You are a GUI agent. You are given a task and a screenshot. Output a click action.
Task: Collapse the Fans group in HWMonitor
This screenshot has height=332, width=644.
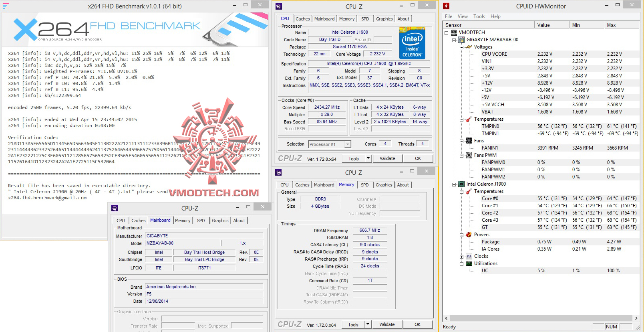coord(462,141)
